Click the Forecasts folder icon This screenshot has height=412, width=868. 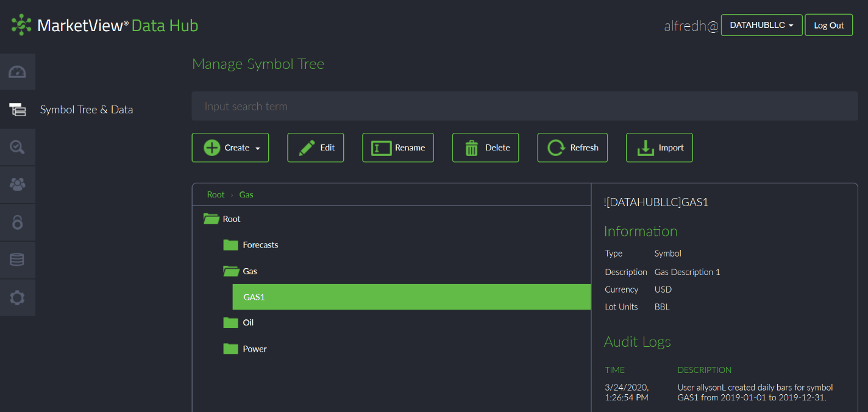230,245
